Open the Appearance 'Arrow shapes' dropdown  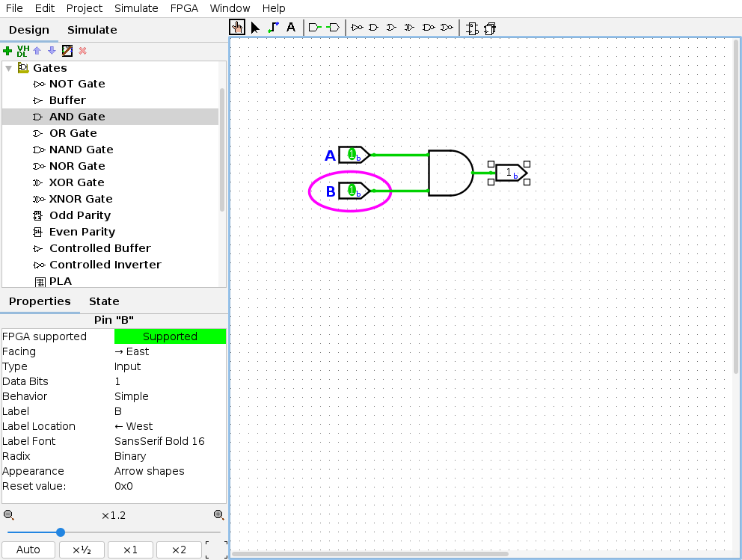click(x=169, y=471)
